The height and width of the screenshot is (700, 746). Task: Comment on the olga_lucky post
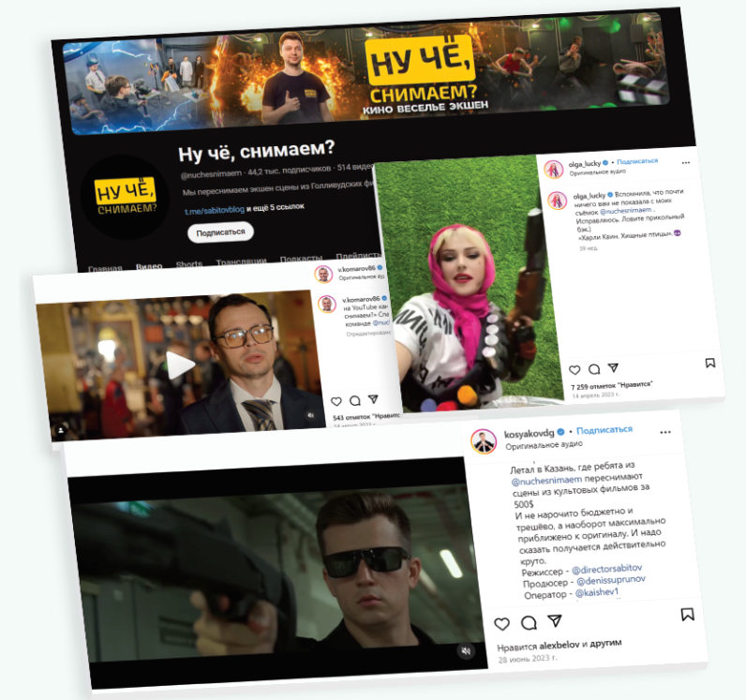click(594, 369)
